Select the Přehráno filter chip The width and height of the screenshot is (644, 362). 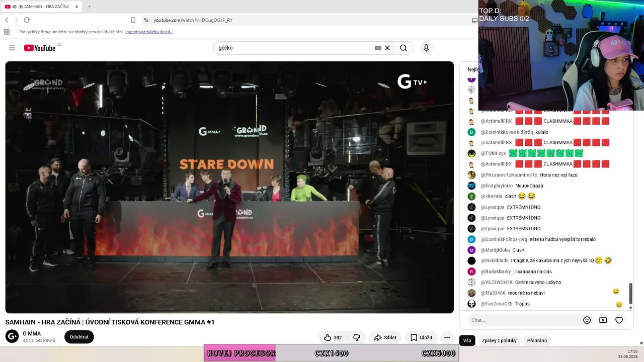click(x=537, y=340)
